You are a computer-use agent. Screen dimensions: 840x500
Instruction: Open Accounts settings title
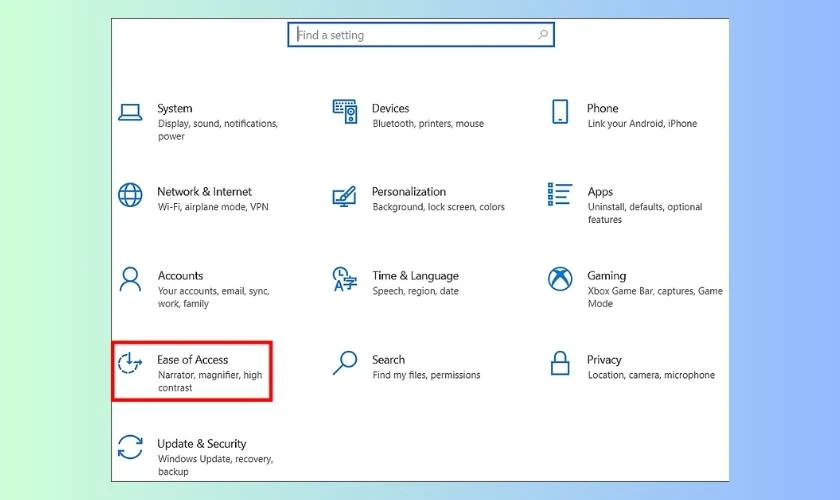(x=180, y=275)
